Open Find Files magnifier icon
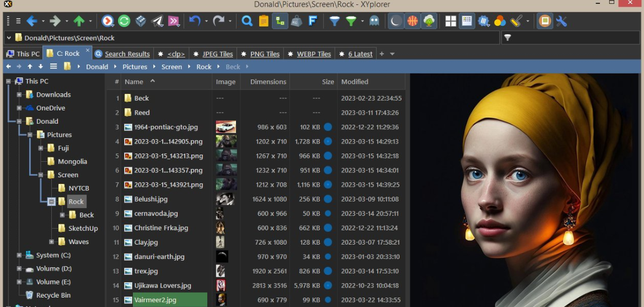Screen dimensions: 644x307 coord(247,21)
